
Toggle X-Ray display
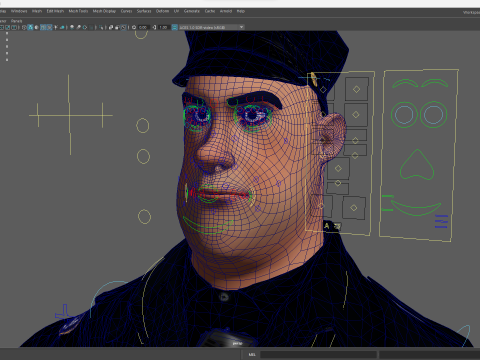(x=111, y=27)
